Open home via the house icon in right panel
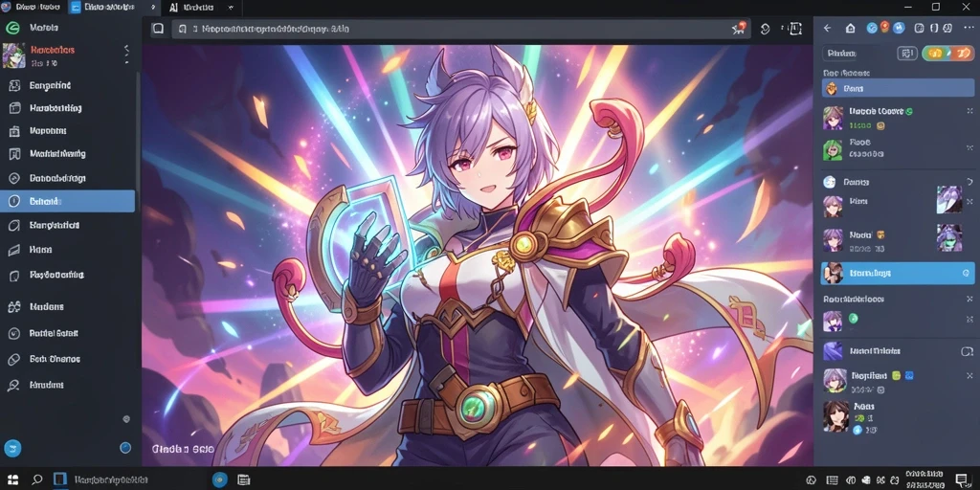Screen dimensions: 980x490 point(850,28)
